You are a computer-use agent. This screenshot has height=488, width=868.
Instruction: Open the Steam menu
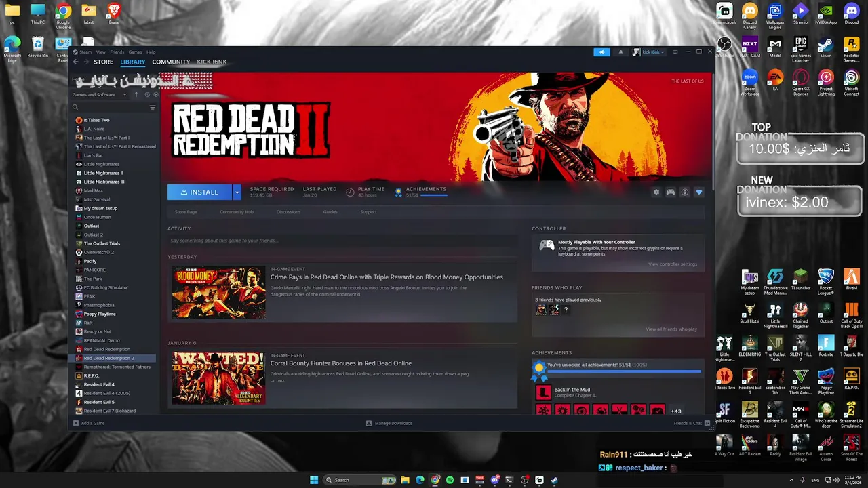click(85, 52)
